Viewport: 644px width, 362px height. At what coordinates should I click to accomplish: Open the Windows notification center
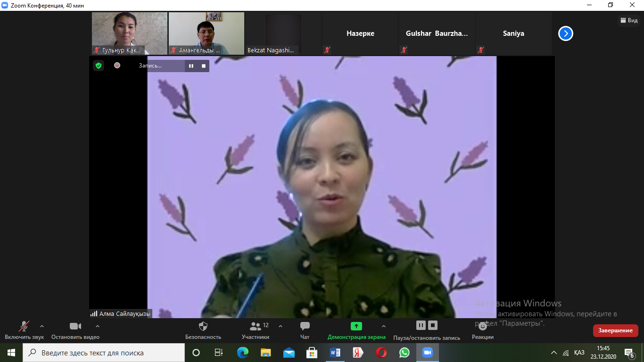point(629,353)
